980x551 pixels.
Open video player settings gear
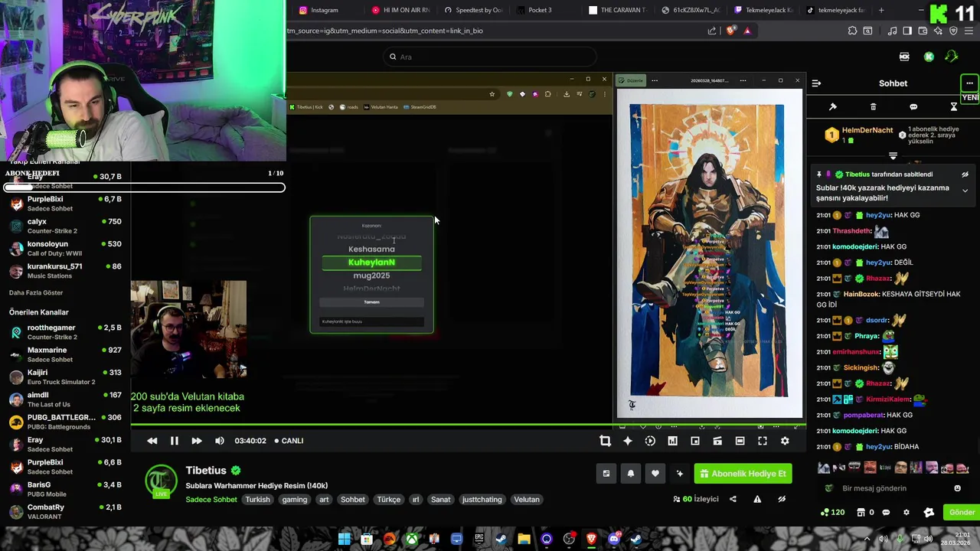(x=785, y=441)
